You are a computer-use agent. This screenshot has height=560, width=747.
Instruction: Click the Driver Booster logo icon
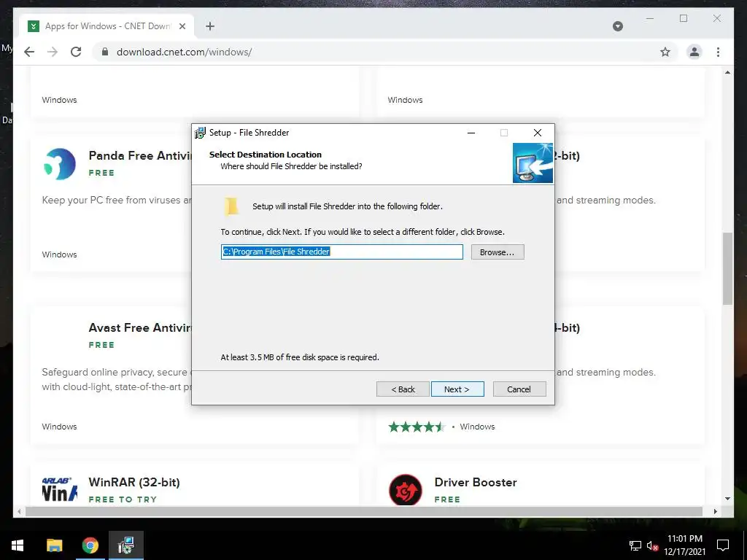[406, 489]
